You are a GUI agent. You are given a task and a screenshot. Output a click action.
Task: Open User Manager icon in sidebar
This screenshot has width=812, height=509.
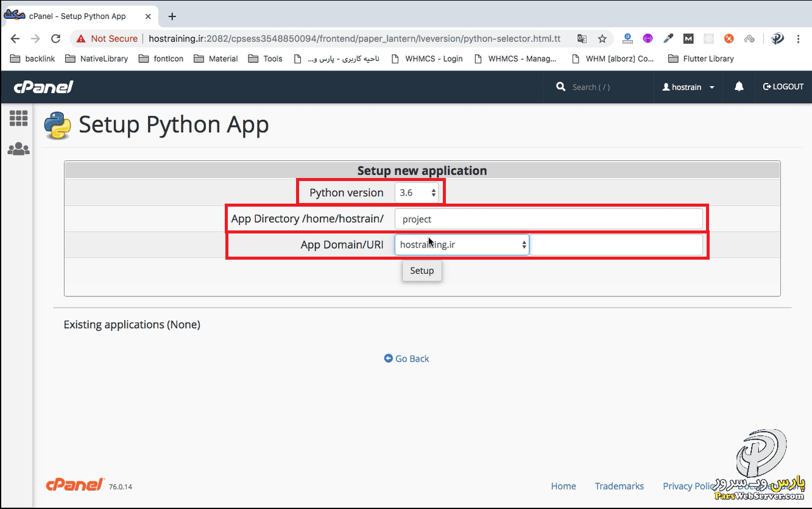18,149
